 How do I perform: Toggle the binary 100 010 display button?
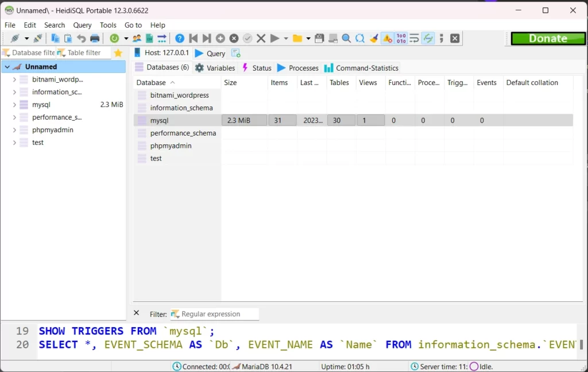coord(401,39)
